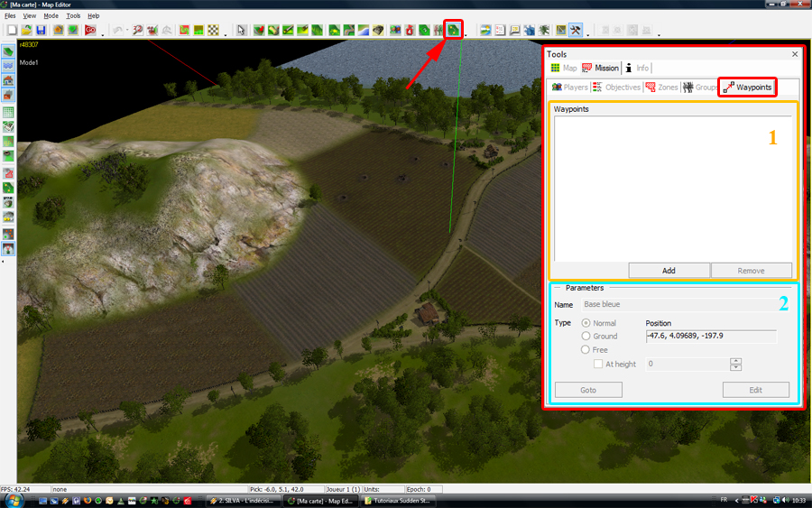This screenshot has height=508, width=812.
Task: Toggle the hammer and wrench Tools icon
Action: point(576,30)
